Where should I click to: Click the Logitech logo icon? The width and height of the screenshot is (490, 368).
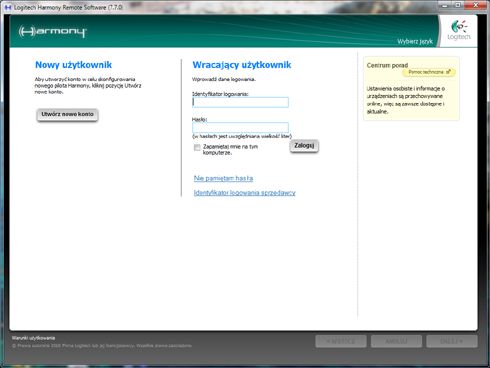coord(459,30)
